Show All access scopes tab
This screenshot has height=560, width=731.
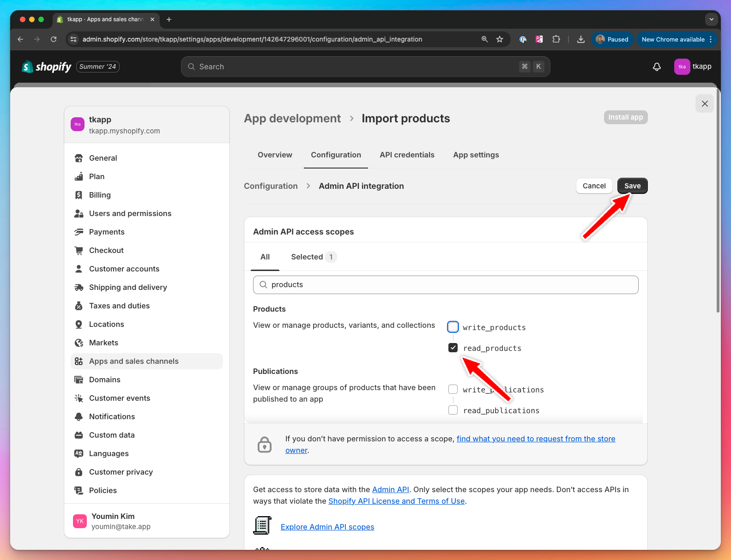point(265,257)
